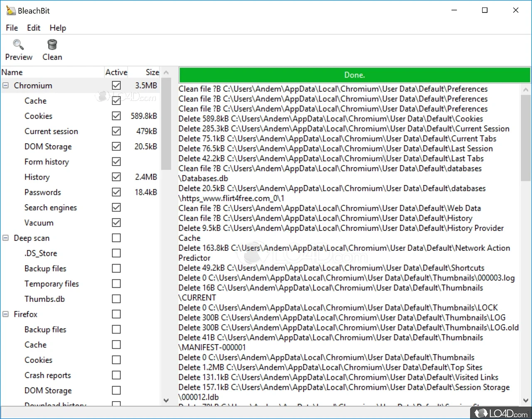This screenshot has height=419, width=532.
Task: Click the Preview magnifying glass icon
Action: [18, 44]
